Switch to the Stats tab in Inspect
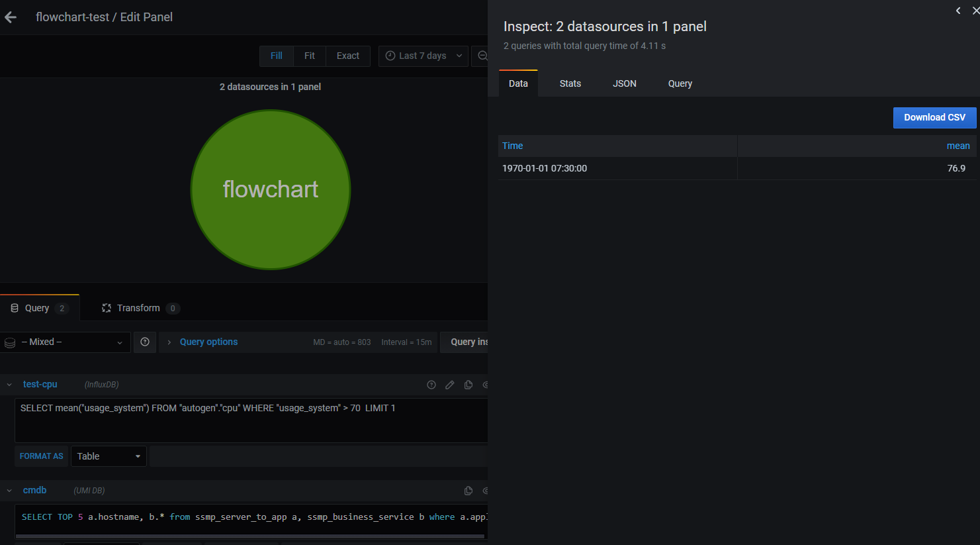This screenshot has width=980, height=545. tap(570, 83)
